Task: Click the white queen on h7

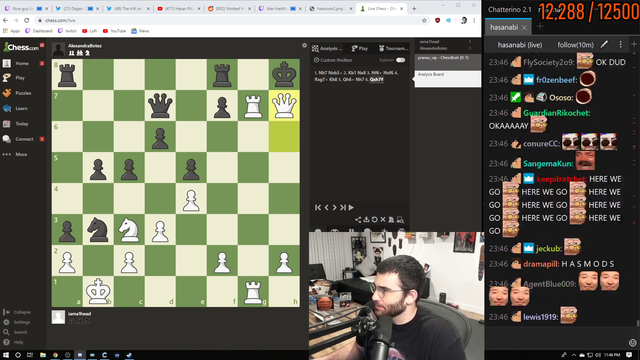Action: [284, 105]
